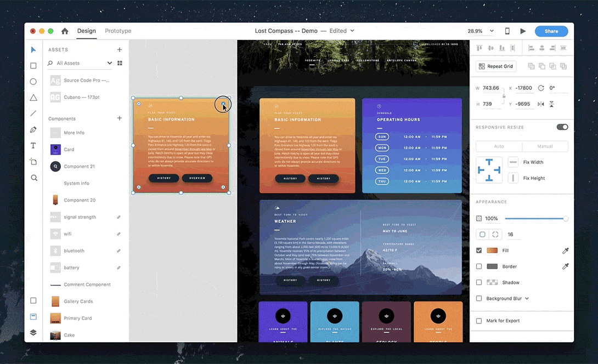Enable the Shadow checkbox

tap(479, 282)
